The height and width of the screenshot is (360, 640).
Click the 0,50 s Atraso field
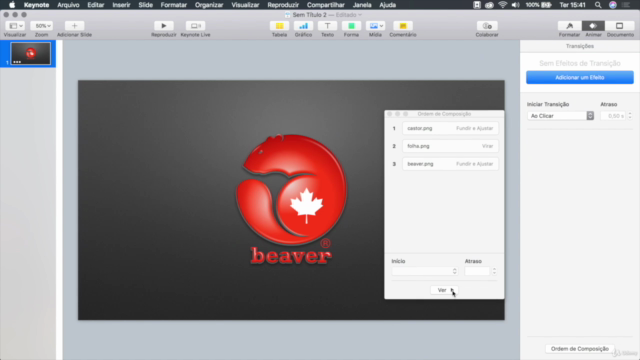[x=613, y=116]
